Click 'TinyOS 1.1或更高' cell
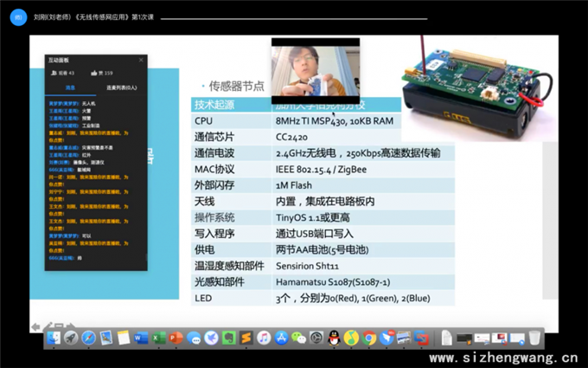The height and width of the screenshot is (368, 588). coord(363,217)
